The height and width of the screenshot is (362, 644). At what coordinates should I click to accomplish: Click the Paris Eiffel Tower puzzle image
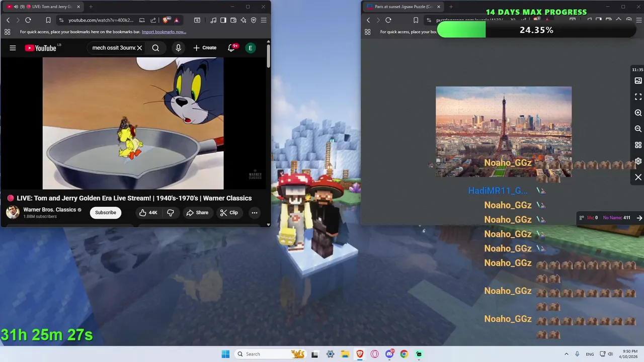click(504, 132)
